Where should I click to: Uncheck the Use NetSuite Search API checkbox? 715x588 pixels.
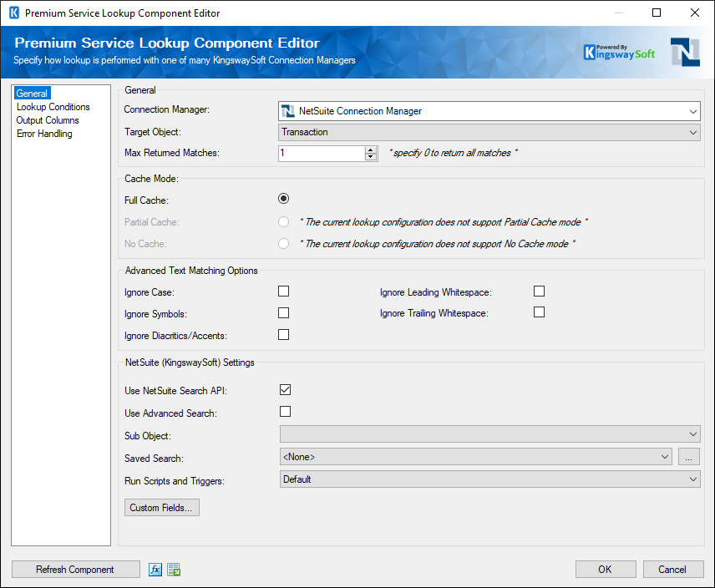(x=286, y=390)
